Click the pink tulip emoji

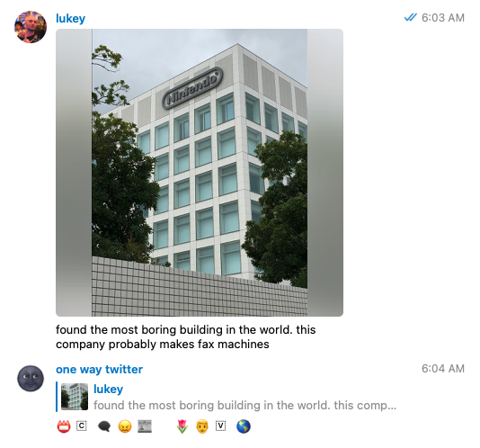[x=182, y=426]
